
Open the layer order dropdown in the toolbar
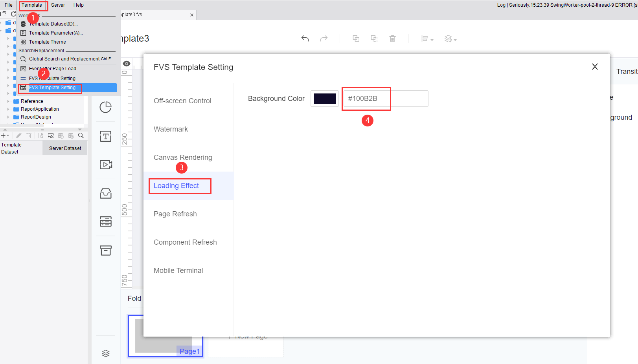[450, 38]
